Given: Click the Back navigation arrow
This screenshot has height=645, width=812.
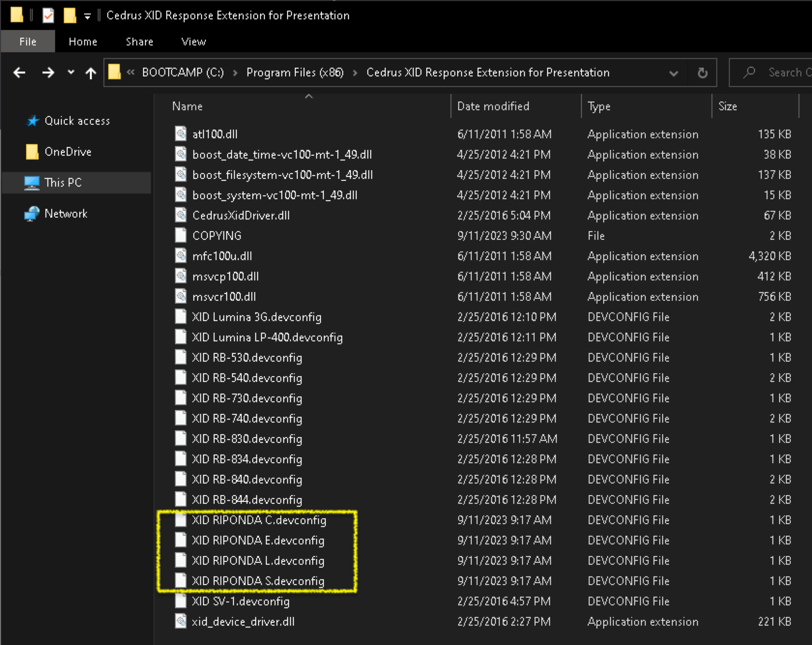Looking at the screenshot, I should pos(19,73).
